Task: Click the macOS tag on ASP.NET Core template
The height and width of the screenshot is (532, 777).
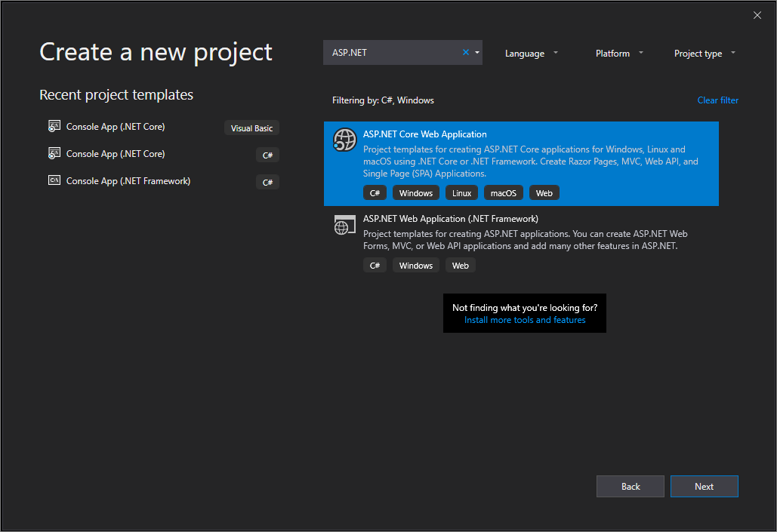Action: point(503,193)
